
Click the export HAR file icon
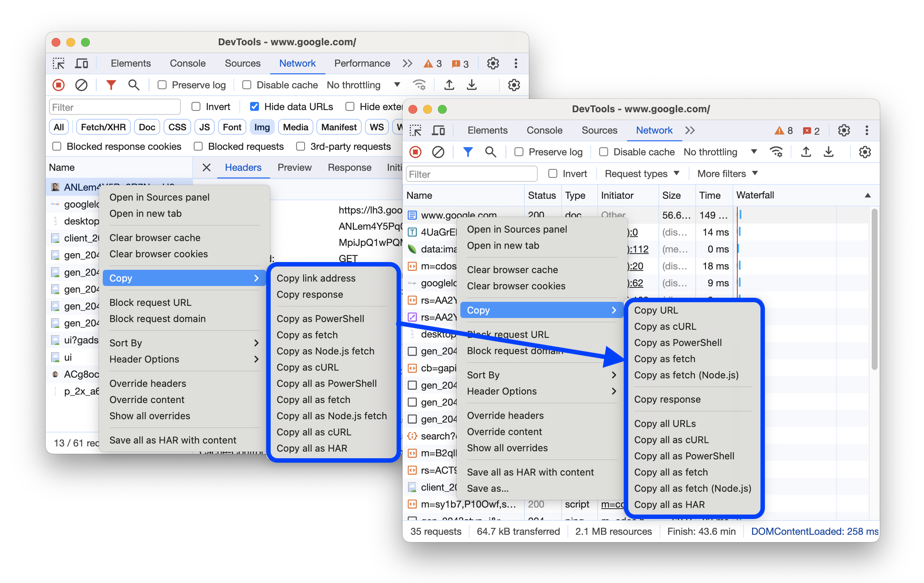click(827, 152)
